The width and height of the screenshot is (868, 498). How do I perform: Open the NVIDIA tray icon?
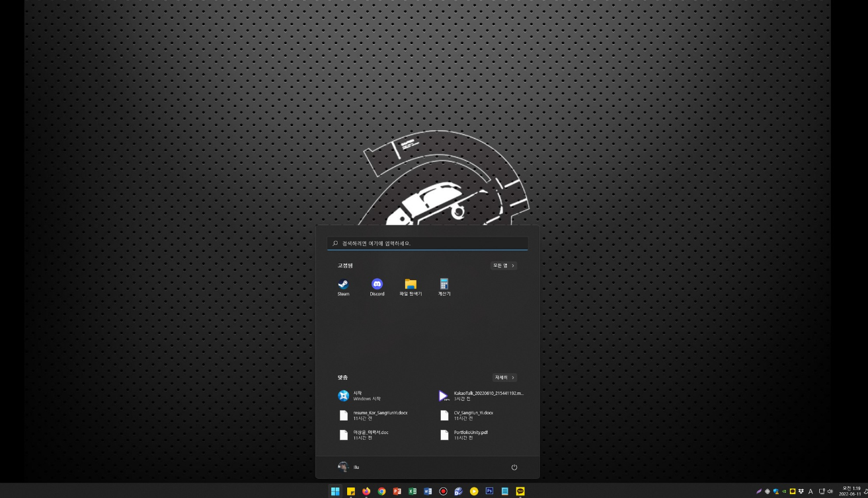point(784,491)
